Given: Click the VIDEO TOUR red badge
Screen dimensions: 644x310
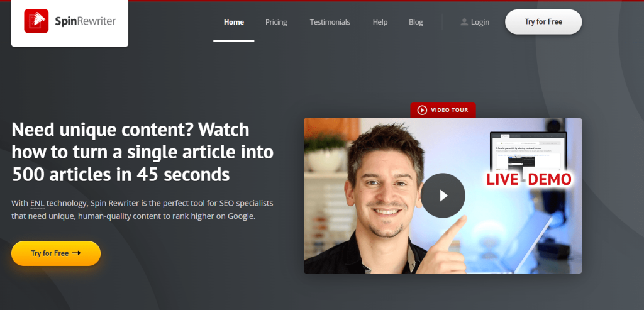Looking at the screenshot, I should (443, 110).
